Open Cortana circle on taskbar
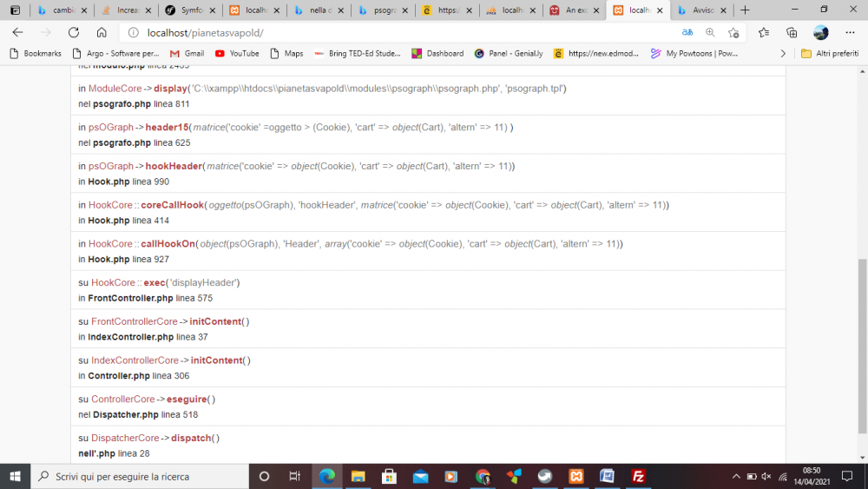This screenshot has width=868, height=489. point(264,476)
